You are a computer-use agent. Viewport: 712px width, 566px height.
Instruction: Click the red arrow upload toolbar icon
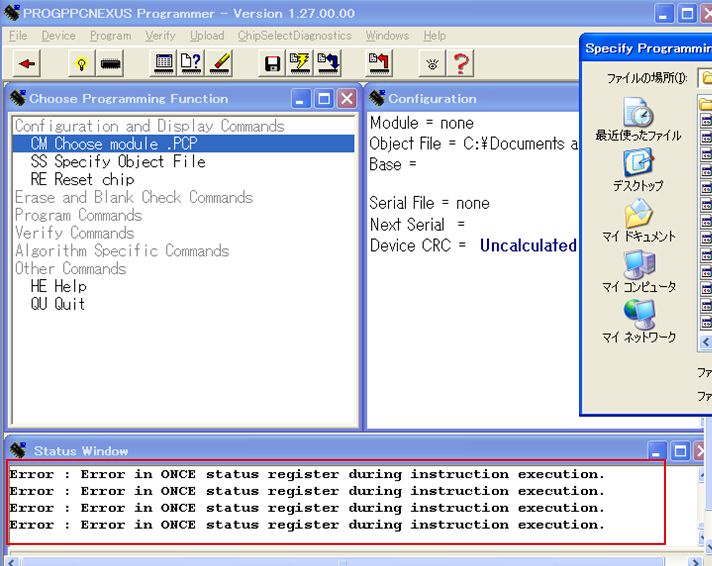[379, 63]
